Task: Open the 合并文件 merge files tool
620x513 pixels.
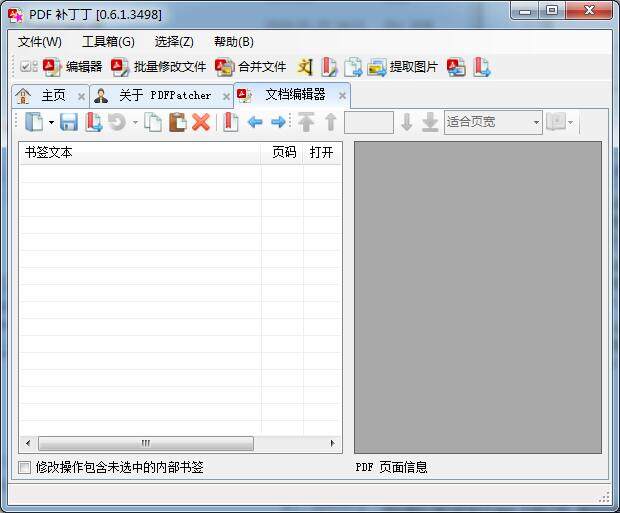Action: pyautogui.click(x=251, y=67)
